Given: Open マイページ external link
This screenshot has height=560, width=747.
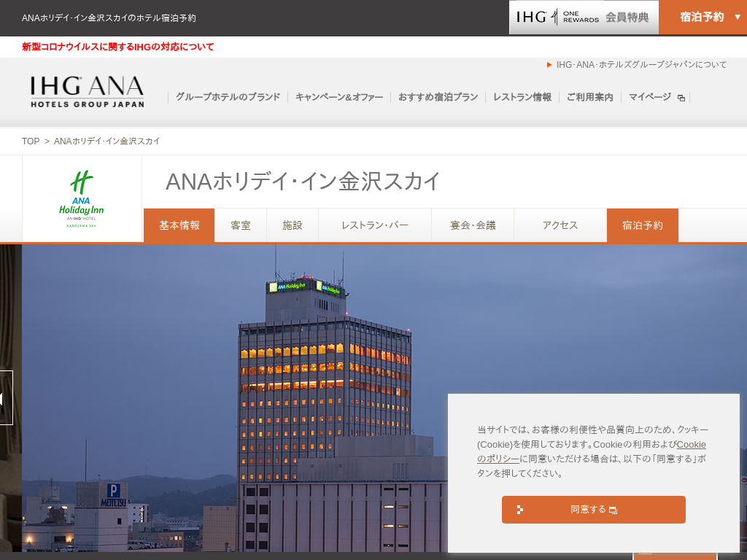Looking at the screenshot, I should [650, 97].
